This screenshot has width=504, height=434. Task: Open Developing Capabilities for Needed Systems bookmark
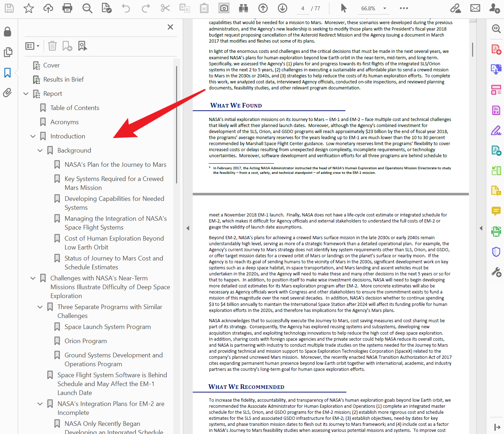coord(114,203)
